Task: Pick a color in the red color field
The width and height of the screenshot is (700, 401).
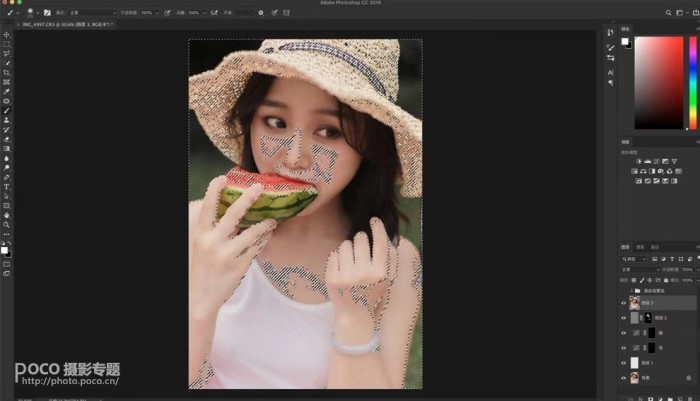Action: point(659,83)
